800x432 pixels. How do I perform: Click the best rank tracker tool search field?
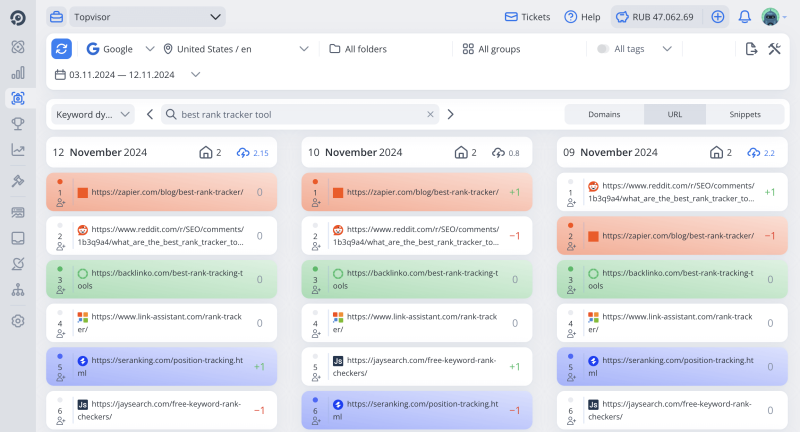click(x=300, y=114)
